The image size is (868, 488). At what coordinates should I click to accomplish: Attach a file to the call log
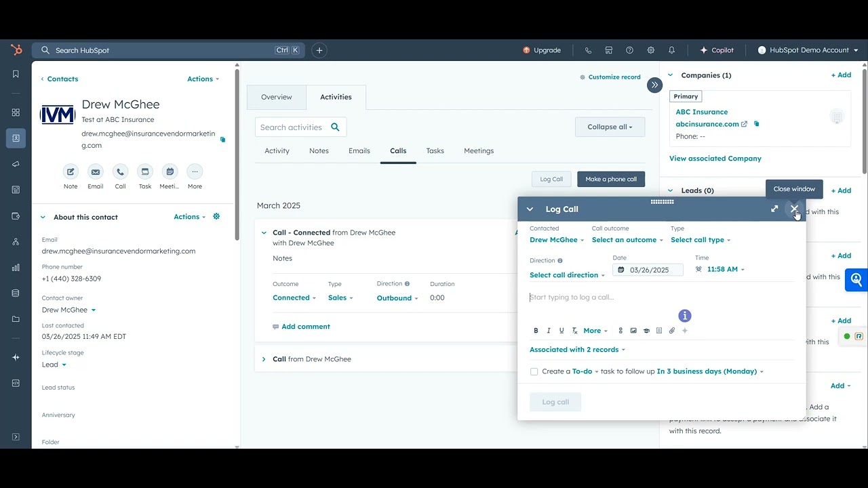pyautogui.click(x=672, y=331)
